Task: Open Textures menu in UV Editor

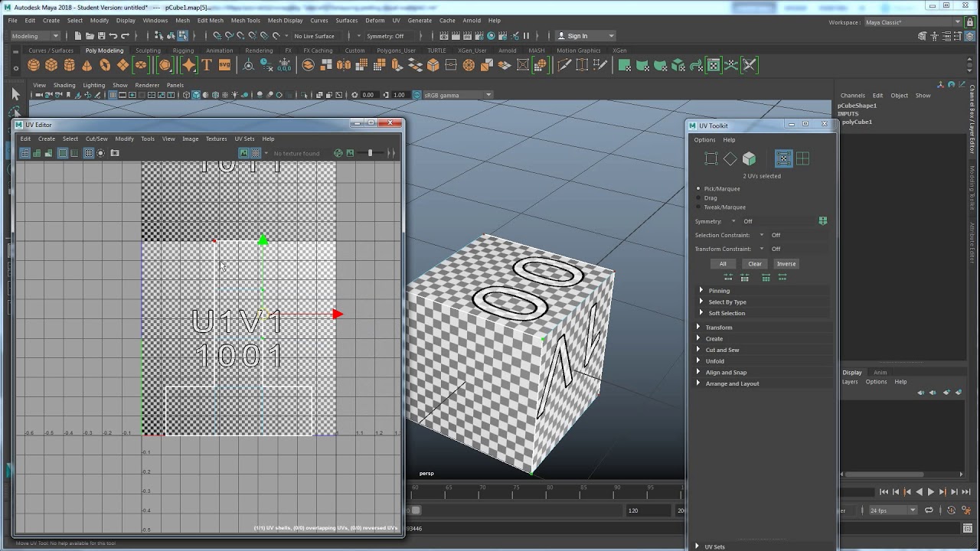Action: pyautogui.click(x=217, y=139)
